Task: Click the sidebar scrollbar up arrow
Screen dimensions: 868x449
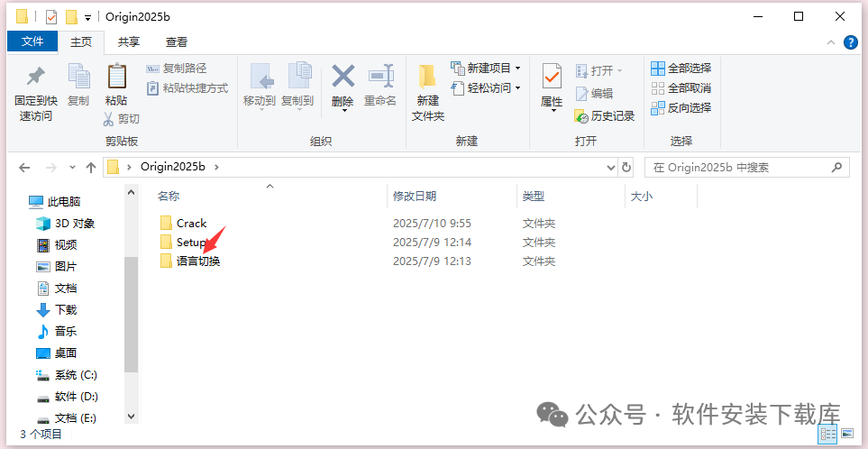Action: 132,193
